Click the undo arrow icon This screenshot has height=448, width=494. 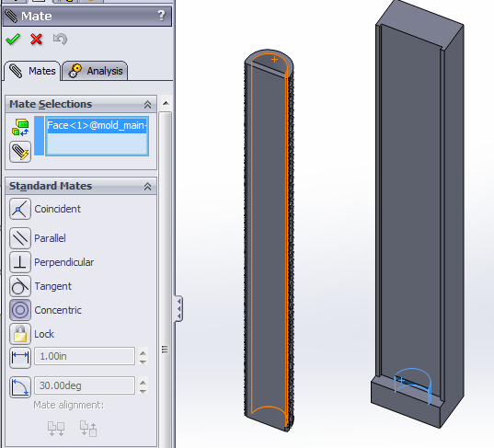pyautogui.click(x=60, y=39)
